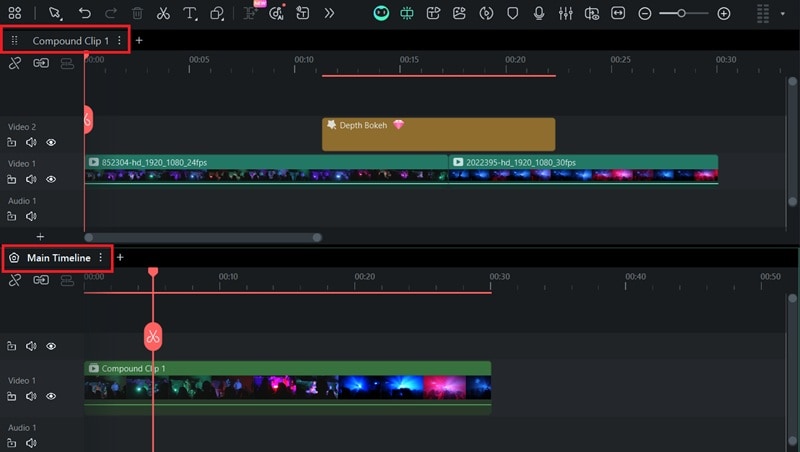800x452 pixels.
Task: Expand more tools with the double chevron
Action: point(329,13)
